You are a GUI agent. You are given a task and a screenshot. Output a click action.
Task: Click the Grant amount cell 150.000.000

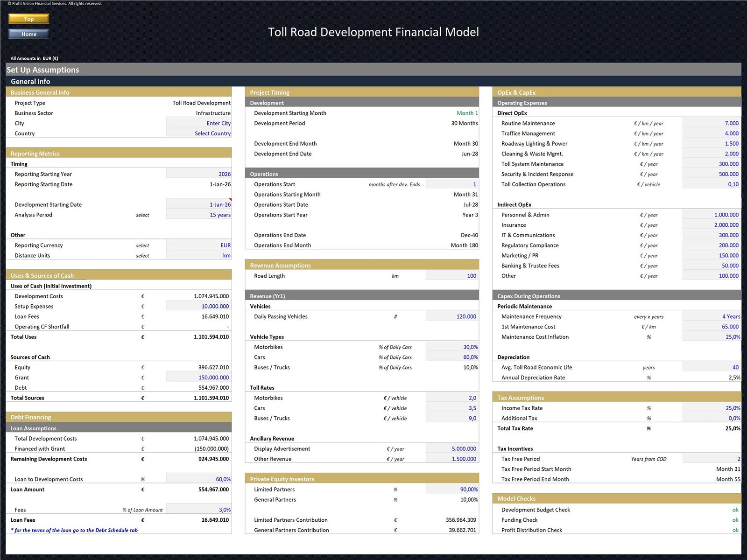tap(198, 378)
